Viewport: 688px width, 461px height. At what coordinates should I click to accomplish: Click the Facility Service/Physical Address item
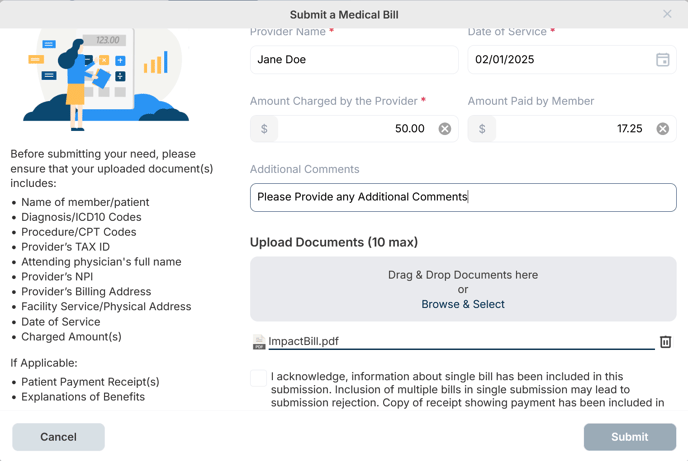coord(106,307)
